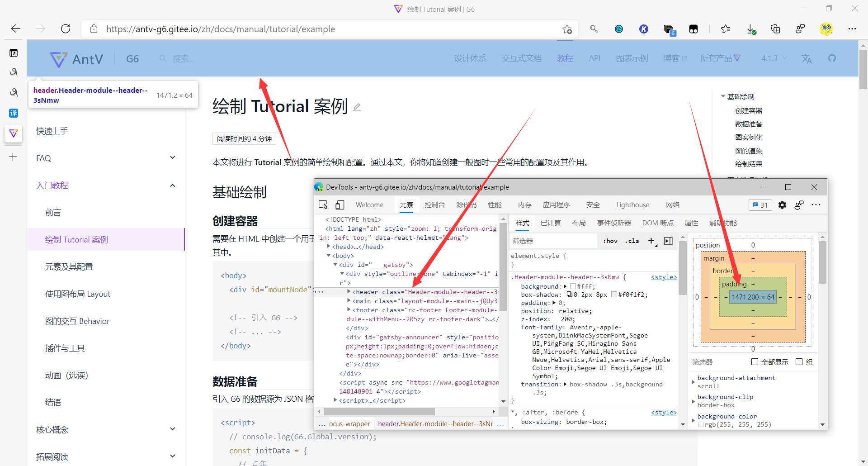Screen dimensions: 868x466
Task: Switch to the 控制台 DevTools tab
Action: coord(434,205)
